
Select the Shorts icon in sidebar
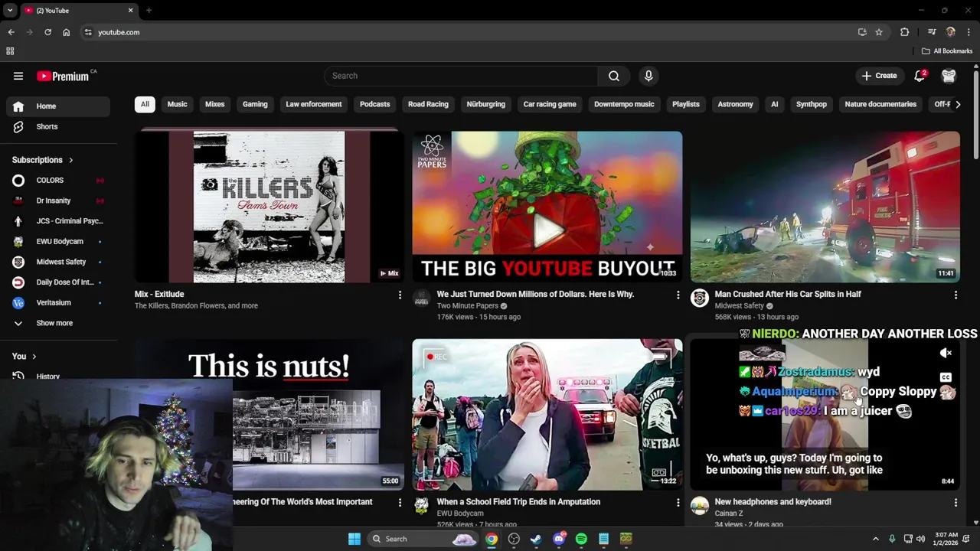pos(18,126)
